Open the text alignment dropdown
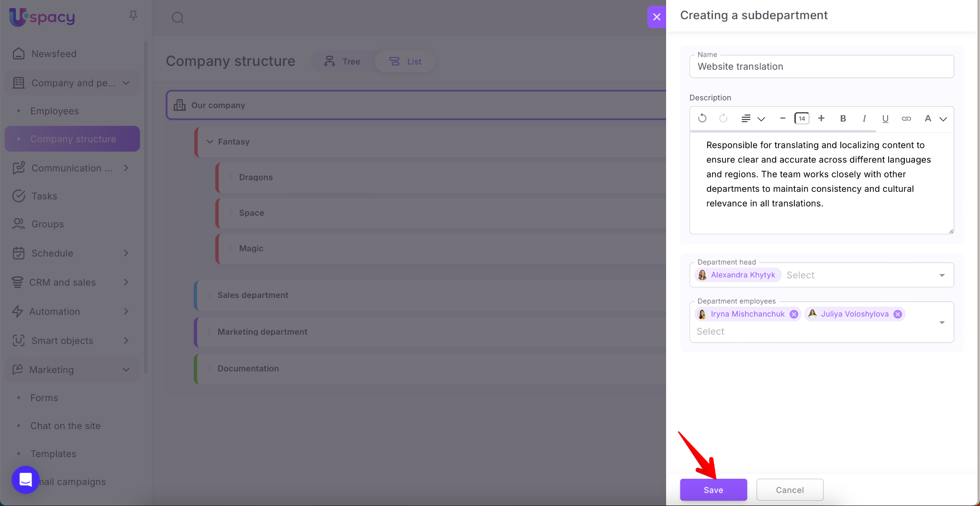Viewport: 980px width, 506px height. (753, 119)
